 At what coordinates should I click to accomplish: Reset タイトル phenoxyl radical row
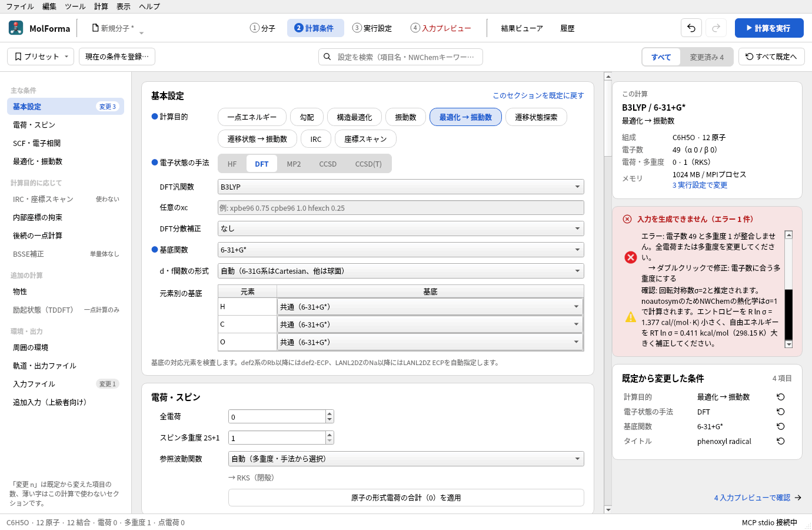pyautogui.click(x=781, y=441)
